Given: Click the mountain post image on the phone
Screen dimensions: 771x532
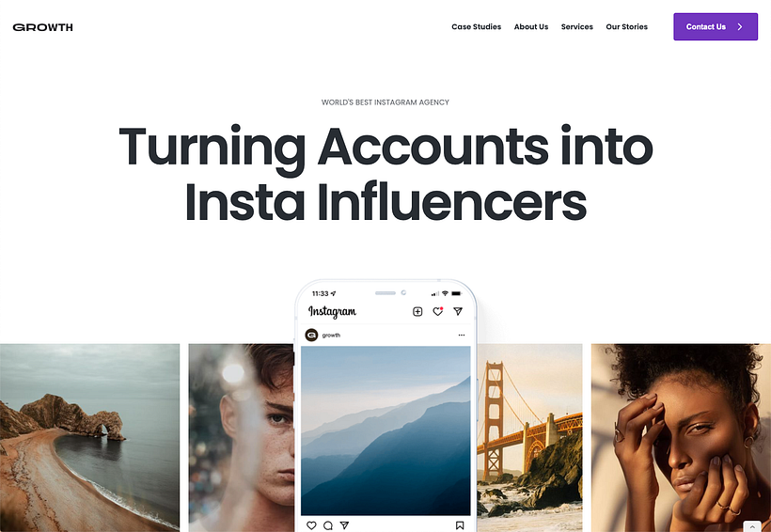Looking at the screenshot, I should [385, 430].
